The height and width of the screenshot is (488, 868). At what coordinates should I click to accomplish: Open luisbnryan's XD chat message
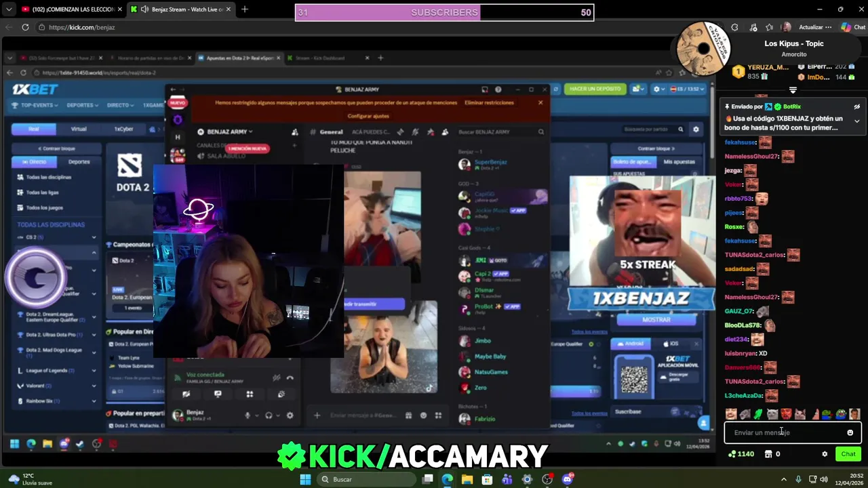click(x=746, y=353)
